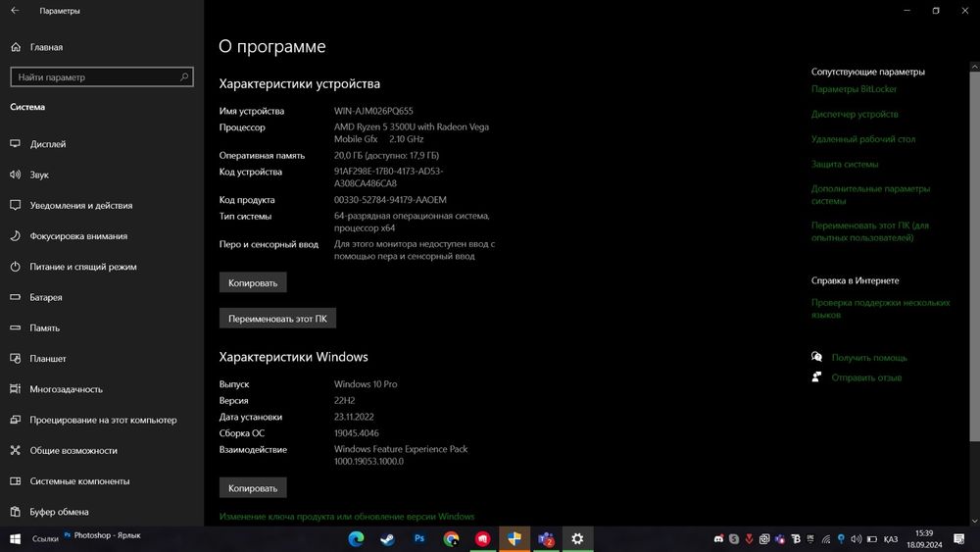
Task: Copy Windows specifications with lower Копировать button
Action: pos(253,487)
